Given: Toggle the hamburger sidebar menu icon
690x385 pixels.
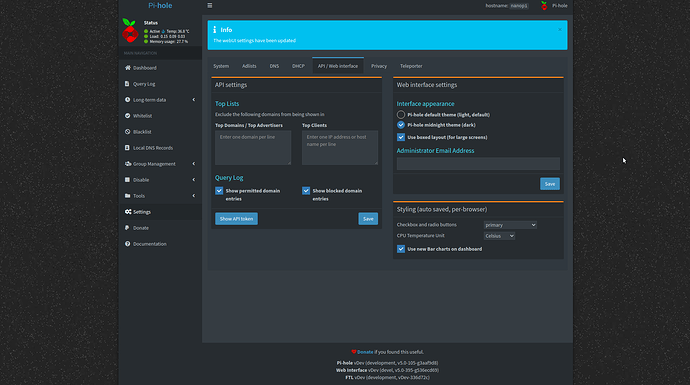Looking at the screenshot, I should coord(209,5).
